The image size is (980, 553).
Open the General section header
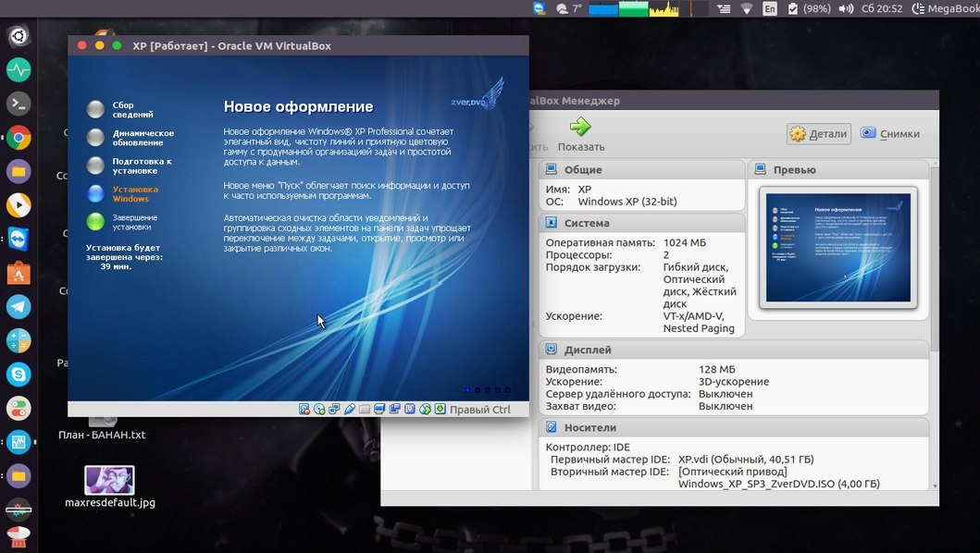pos(642,169)
